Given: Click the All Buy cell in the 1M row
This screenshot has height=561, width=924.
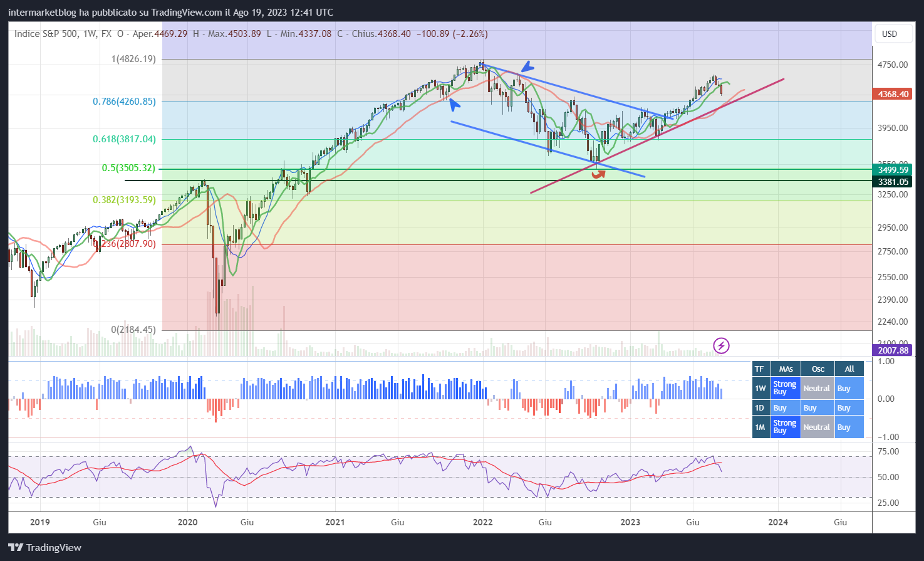Looking at the screenshot, I should click(x=849, y=427).
